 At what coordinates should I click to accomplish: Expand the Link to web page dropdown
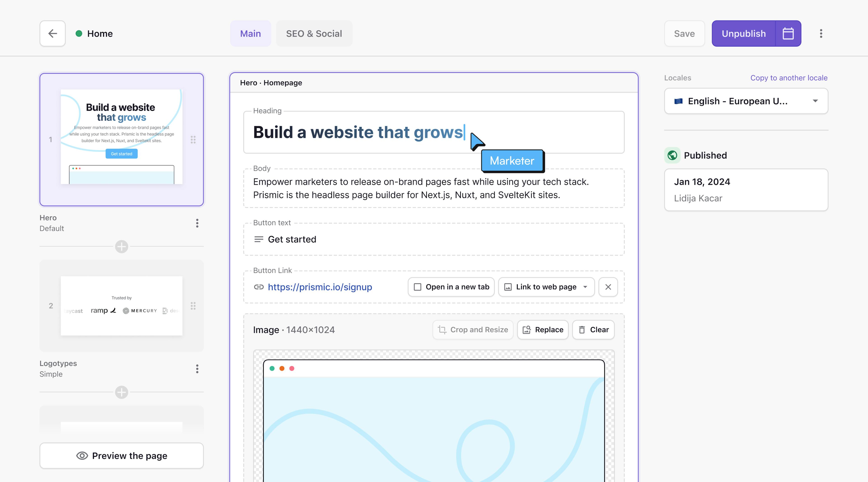(x=546, y=287)
